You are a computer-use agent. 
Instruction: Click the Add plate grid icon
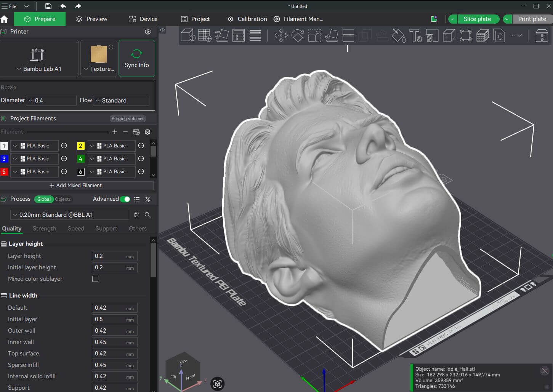[205, 35]
